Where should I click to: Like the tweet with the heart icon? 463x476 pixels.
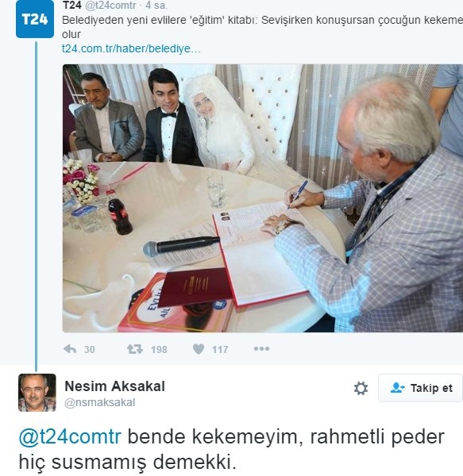199,349
